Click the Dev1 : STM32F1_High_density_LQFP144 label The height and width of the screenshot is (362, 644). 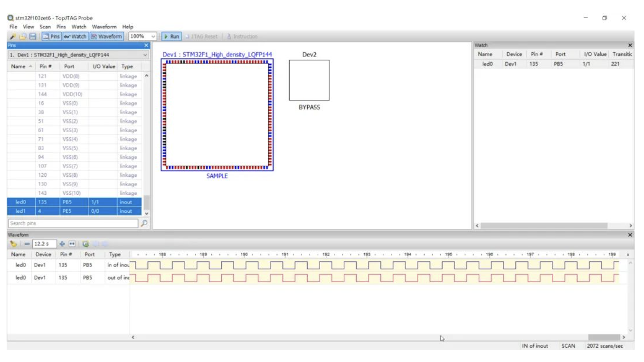point(218,55)
